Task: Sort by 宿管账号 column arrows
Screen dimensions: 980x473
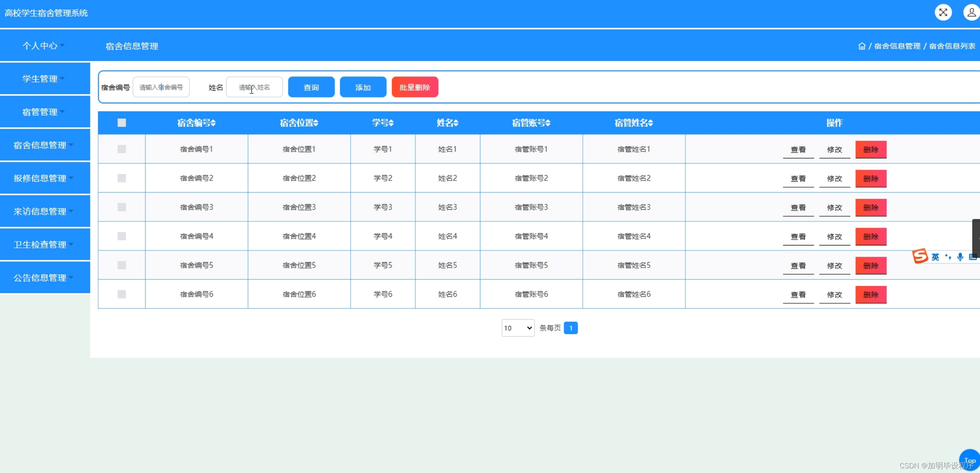Action: 548,123
